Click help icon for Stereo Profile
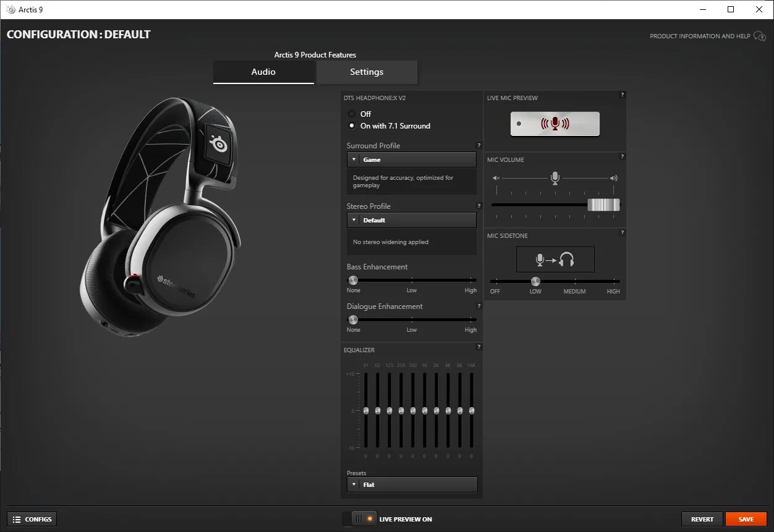This screenshot has height=532, width=774. click(478, 206)
